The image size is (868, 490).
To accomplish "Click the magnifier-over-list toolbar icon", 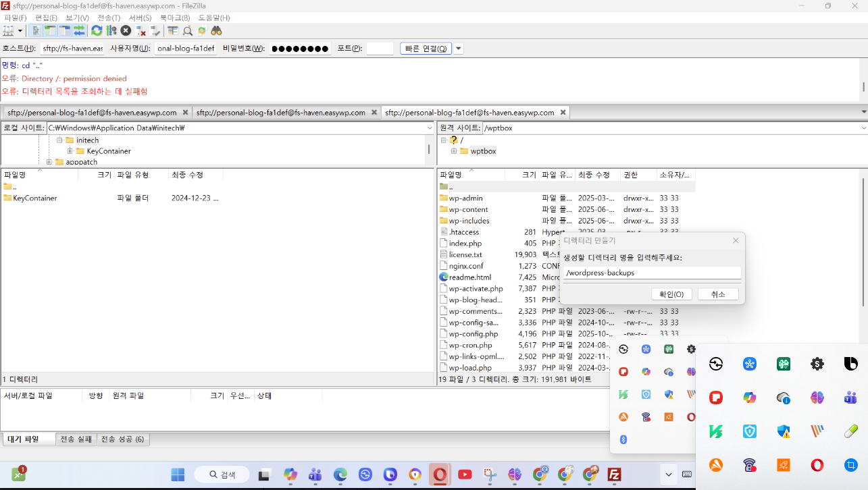I will (187, 30).
